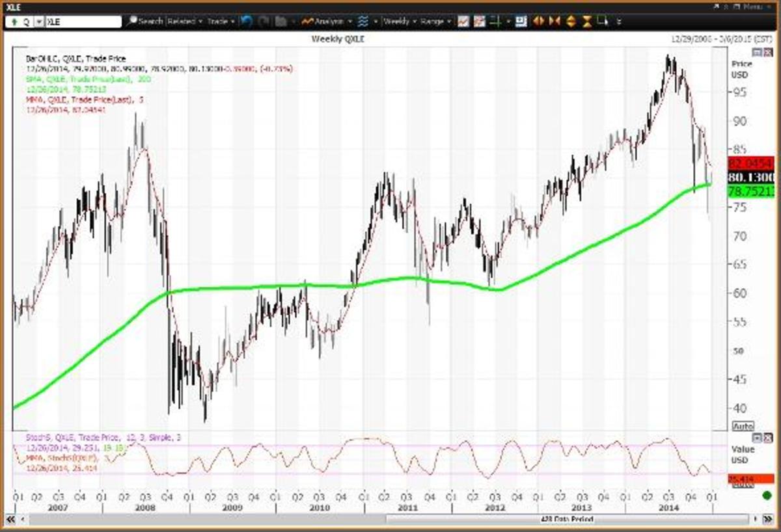Click the vertical compress hourglass icon

pyautogui.click(x=586, y=21)
